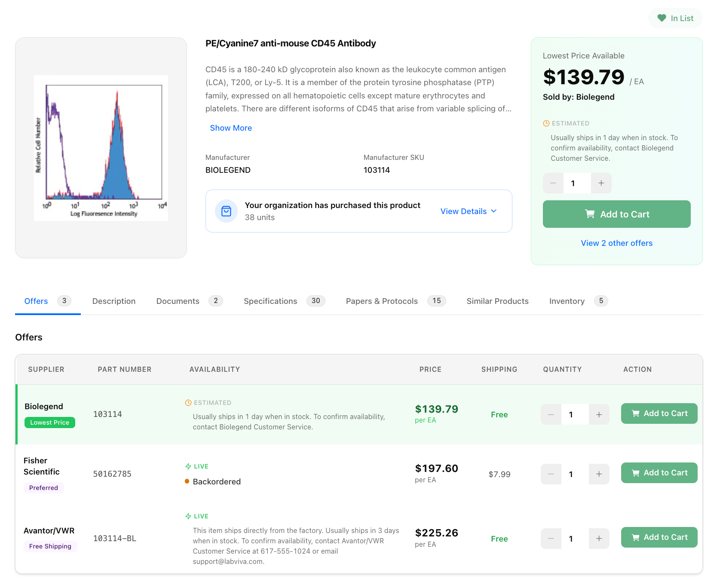The width and height of the screenshot is (723, 588).
Task: Click the Lowest Price badge
Action: [x=50, y=423]
